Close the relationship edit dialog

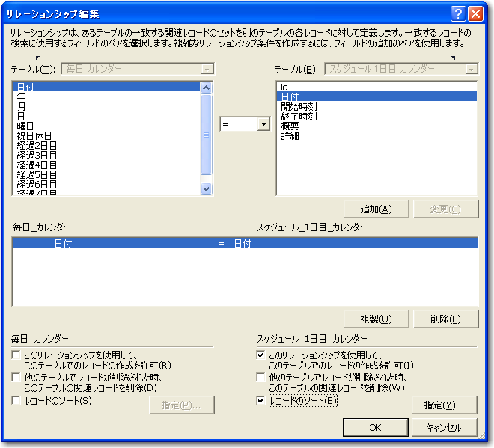[476, 13]
